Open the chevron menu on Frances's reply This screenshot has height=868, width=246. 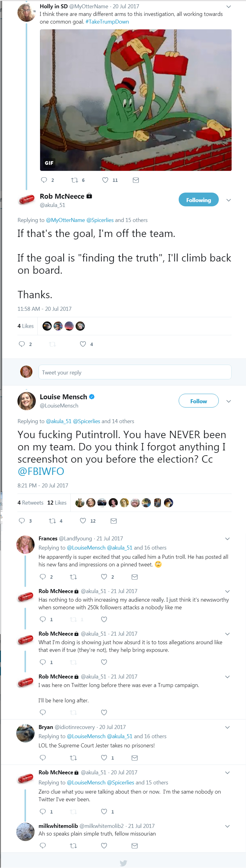point(228,539)
